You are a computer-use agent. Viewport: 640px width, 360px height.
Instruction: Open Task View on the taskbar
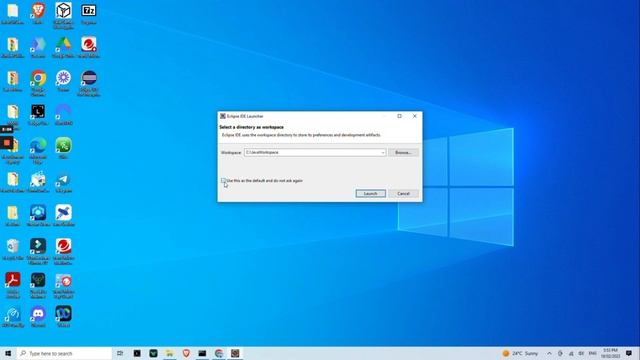(120, 353)
